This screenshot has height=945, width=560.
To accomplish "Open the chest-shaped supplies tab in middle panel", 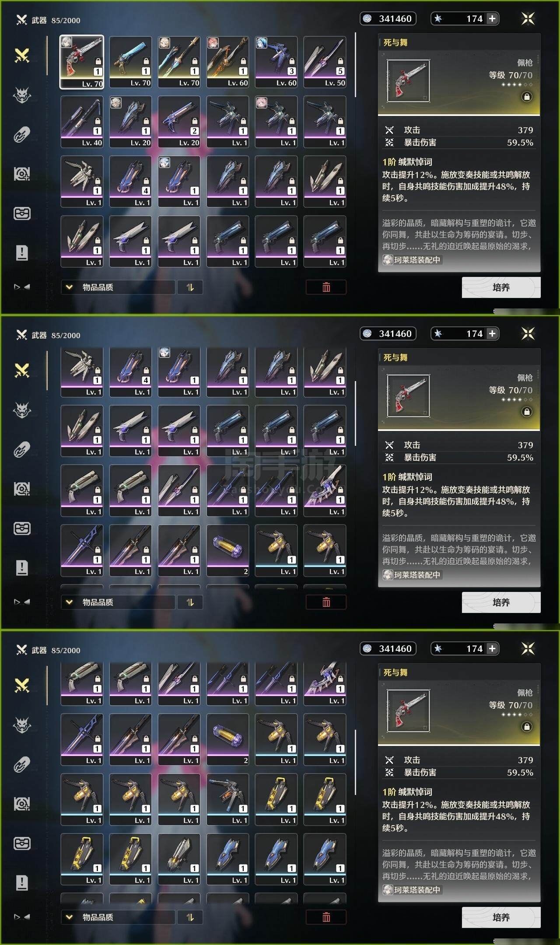I will click(x=22, y=528).
